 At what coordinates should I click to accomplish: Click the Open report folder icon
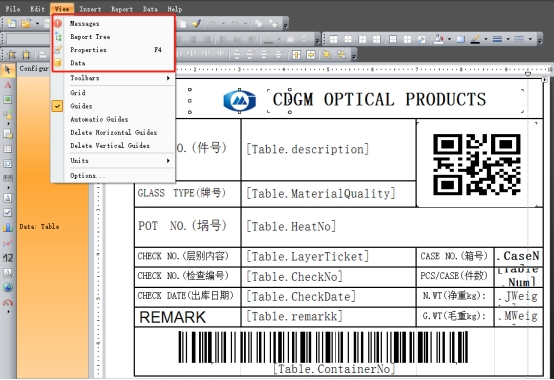click(x=25, y=24)
